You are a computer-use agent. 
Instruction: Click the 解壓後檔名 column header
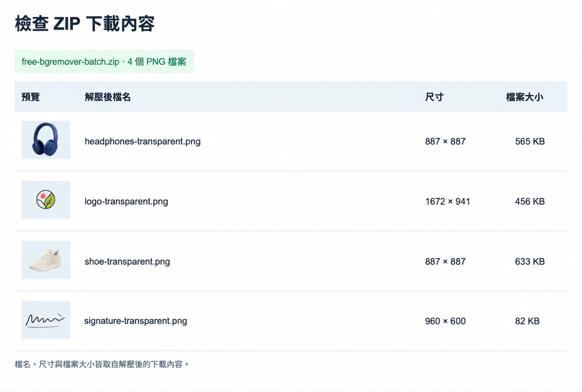click(x=107, y=97)
